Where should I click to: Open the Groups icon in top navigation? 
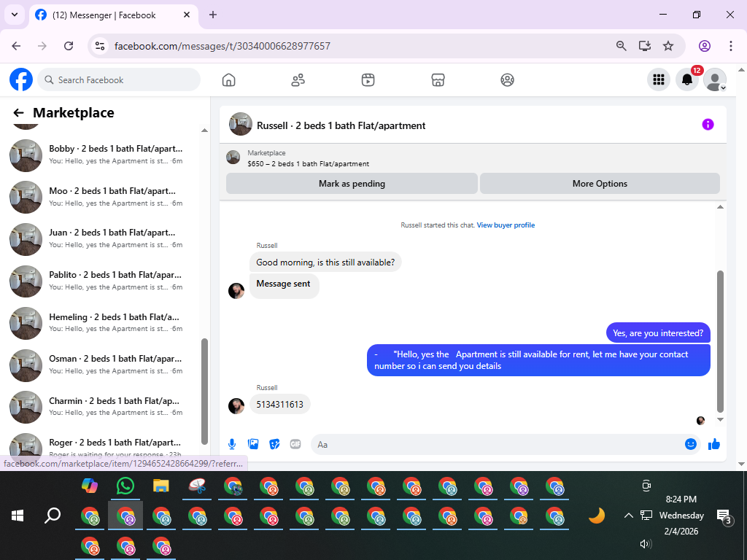point(508,80)
